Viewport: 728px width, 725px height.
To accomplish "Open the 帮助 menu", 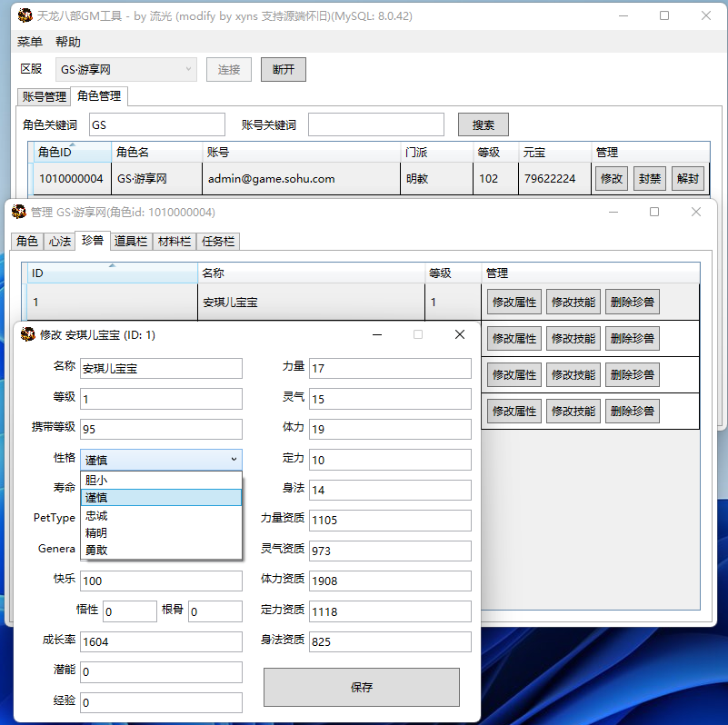I will pos(68,42).
